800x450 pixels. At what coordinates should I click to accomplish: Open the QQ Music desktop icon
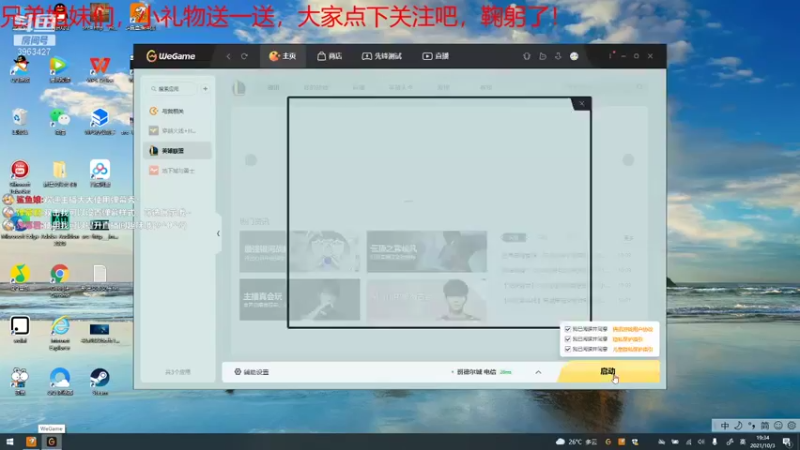click(x=19, y=277)
